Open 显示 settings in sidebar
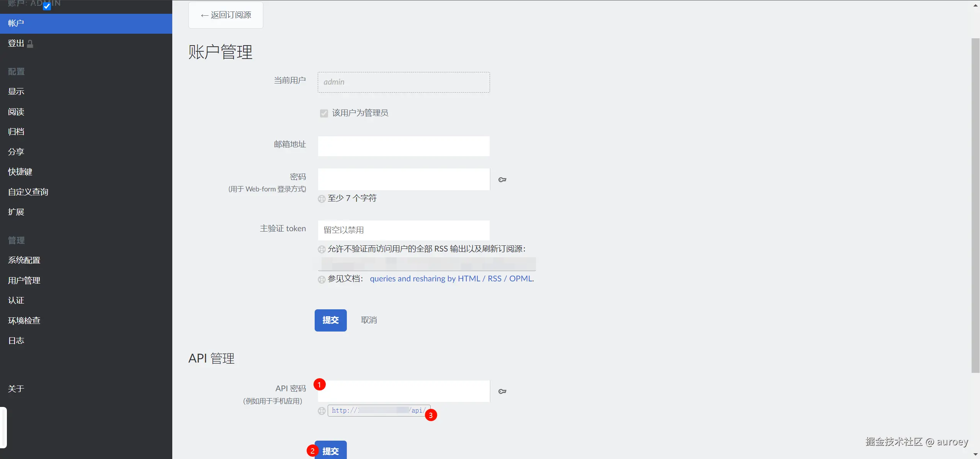980x459 pixels. 16,91
